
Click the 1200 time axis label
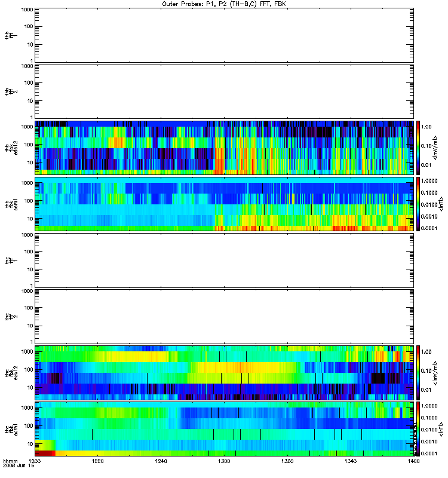click(35, 461)
